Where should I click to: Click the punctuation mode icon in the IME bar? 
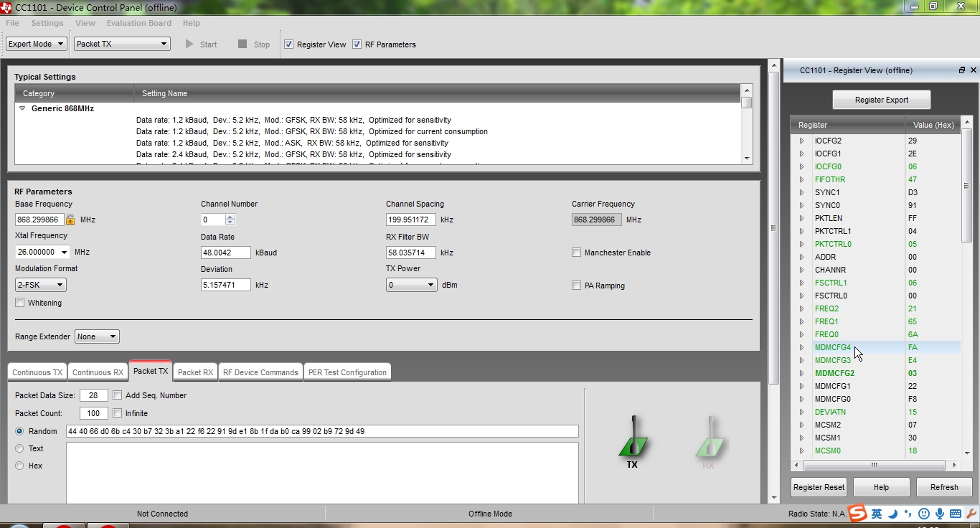908,514
